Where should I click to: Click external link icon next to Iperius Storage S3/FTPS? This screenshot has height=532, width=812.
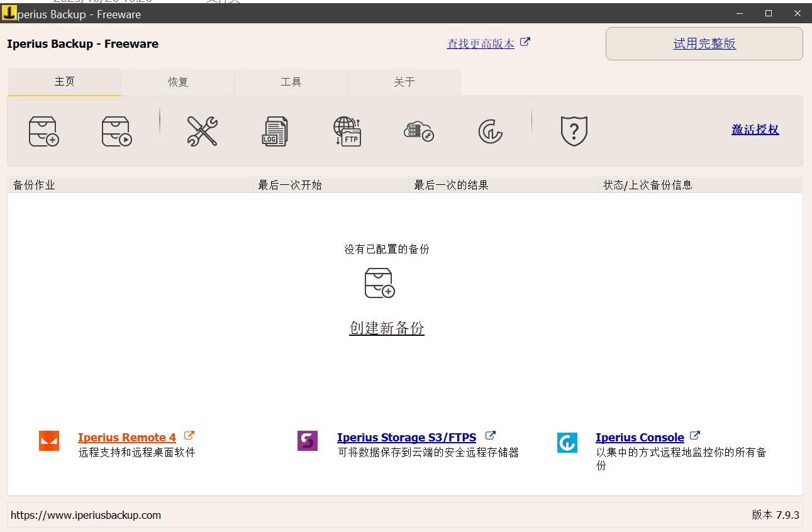(491, 435)
